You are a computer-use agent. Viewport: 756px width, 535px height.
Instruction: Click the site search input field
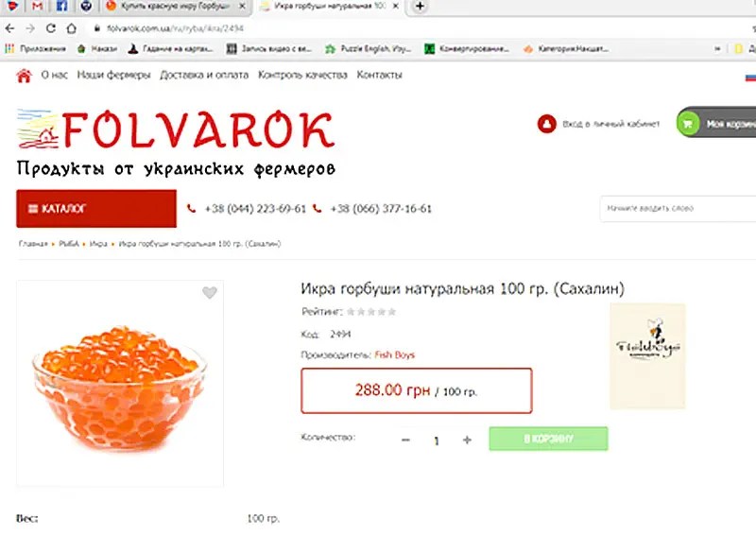(x=678, y=208)
